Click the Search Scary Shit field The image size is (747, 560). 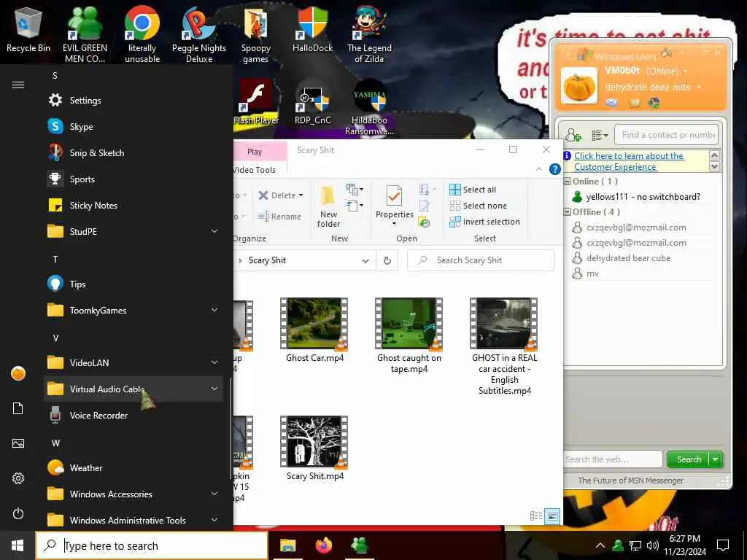481,260
